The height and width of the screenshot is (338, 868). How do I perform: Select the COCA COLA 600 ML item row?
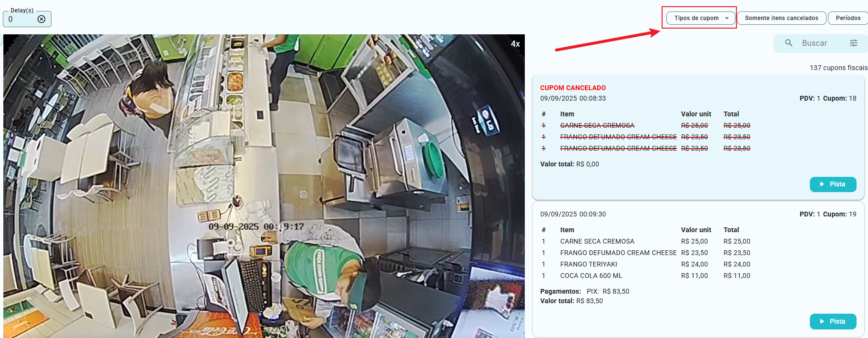tap(591, 276)
